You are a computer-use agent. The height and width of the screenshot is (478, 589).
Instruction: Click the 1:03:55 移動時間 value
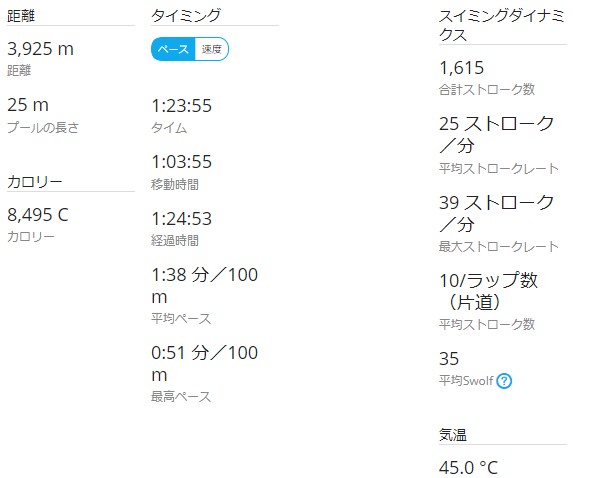(182, 162)
